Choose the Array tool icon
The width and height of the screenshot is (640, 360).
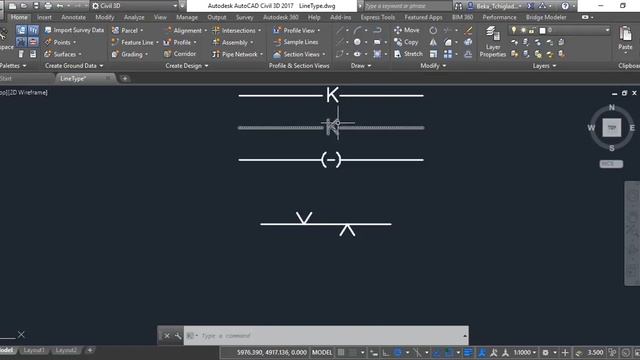point(448,54)
